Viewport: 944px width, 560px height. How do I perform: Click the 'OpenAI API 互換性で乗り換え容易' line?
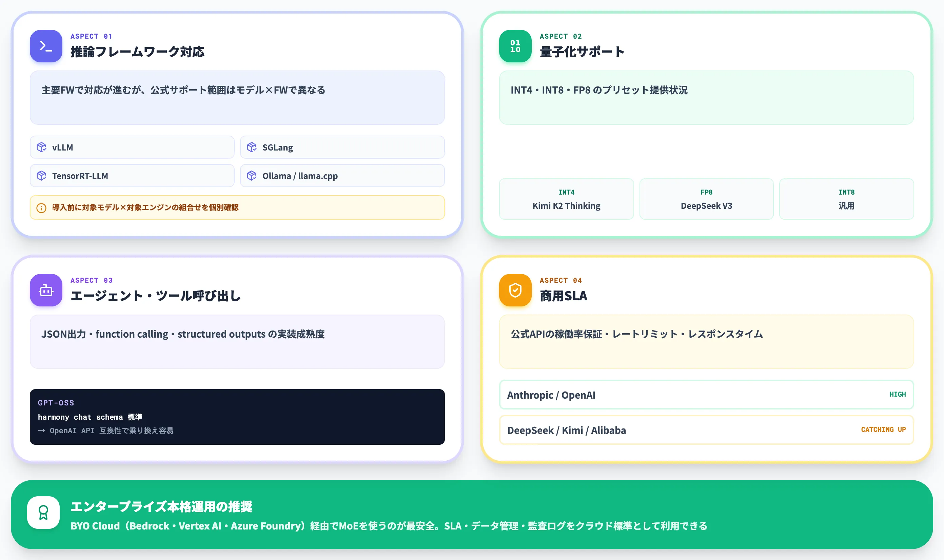111,431
